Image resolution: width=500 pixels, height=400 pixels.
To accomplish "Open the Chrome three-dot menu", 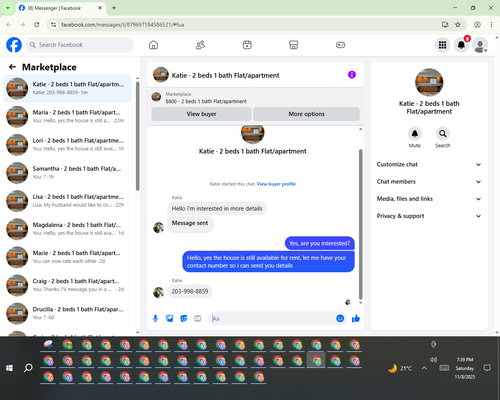I will (491, 24).
